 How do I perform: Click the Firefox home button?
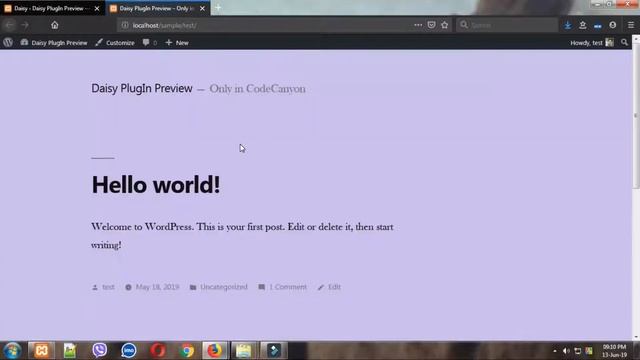click(x=55, y=25)
